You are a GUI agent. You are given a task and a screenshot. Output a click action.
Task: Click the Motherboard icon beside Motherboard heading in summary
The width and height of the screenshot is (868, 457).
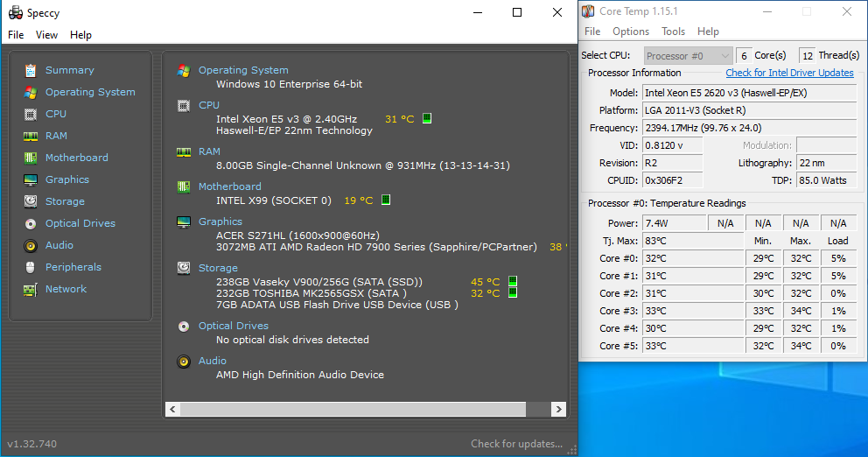click(184, 186)
